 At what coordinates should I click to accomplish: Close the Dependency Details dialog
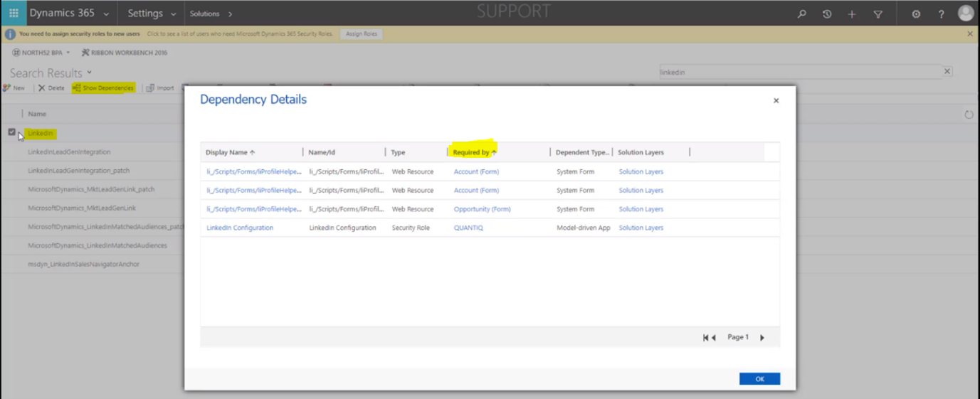tap(776, 100)
